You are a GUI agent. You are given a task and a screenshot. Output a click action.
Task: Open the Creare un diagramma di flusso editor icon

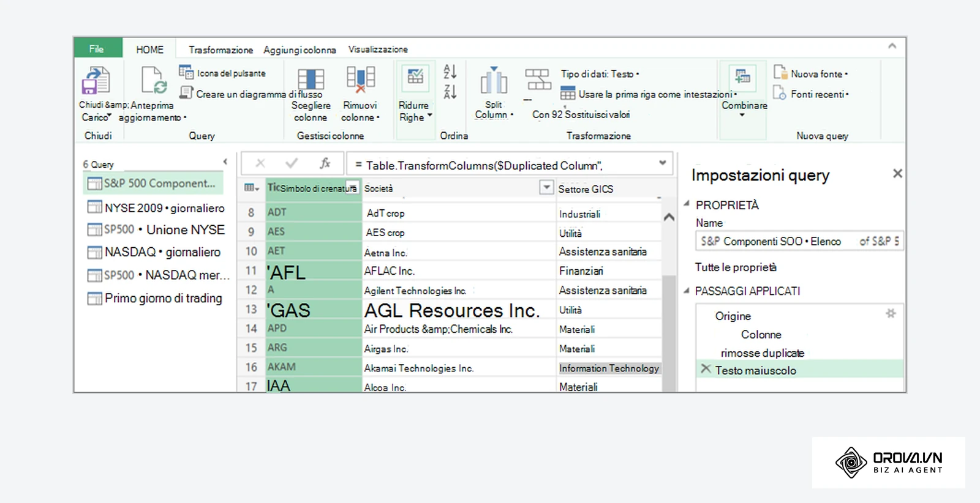tap(186, 92)
